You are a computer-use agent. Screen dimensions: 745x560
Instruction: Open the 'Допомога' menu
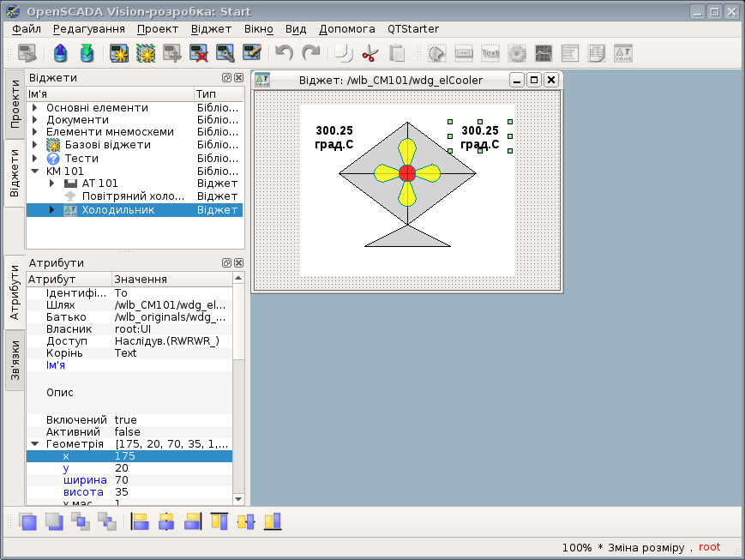pos(347,28)
